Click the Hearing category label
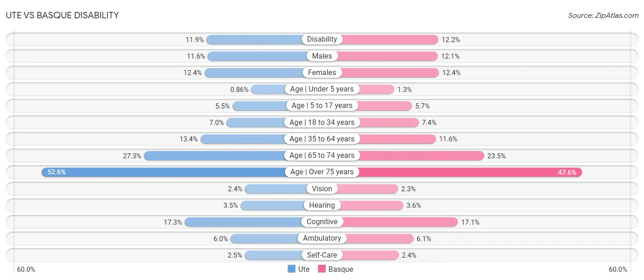The image size is (644, 280). click(322, 205)
